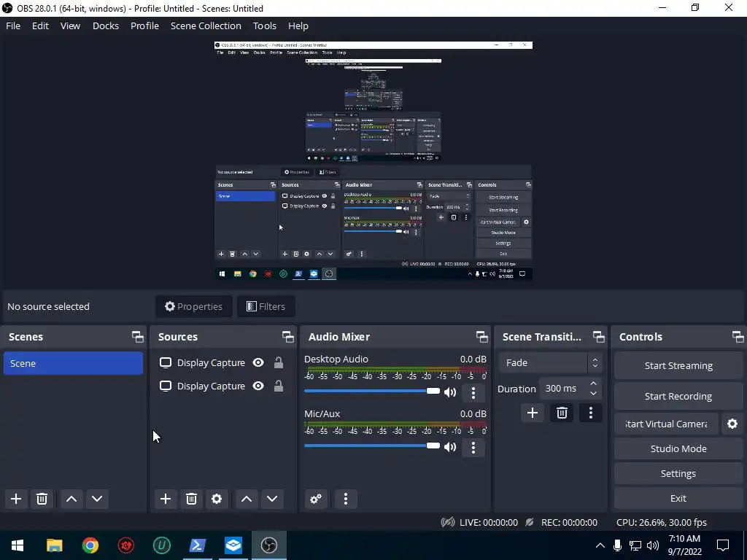Open transition properties three-dot menu

pyautogui.click(x=591, y=413)
